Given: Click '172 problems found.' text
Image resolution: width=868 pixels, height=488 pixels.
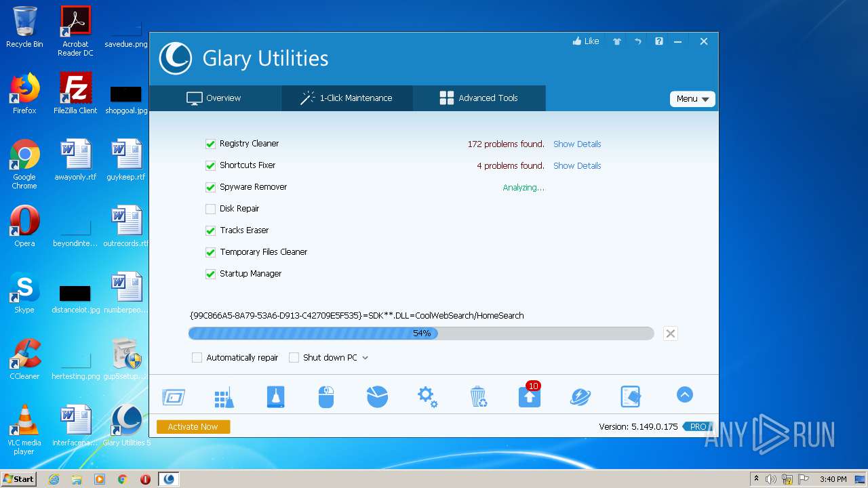Looking at the screenshot, I should click(506, 144).
